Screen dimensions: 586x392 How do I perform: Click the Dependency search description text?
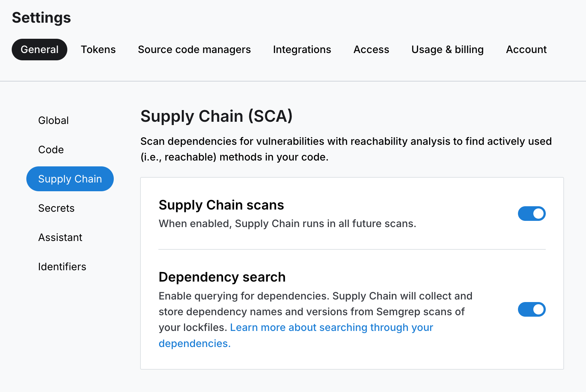(x=315, y=312)
